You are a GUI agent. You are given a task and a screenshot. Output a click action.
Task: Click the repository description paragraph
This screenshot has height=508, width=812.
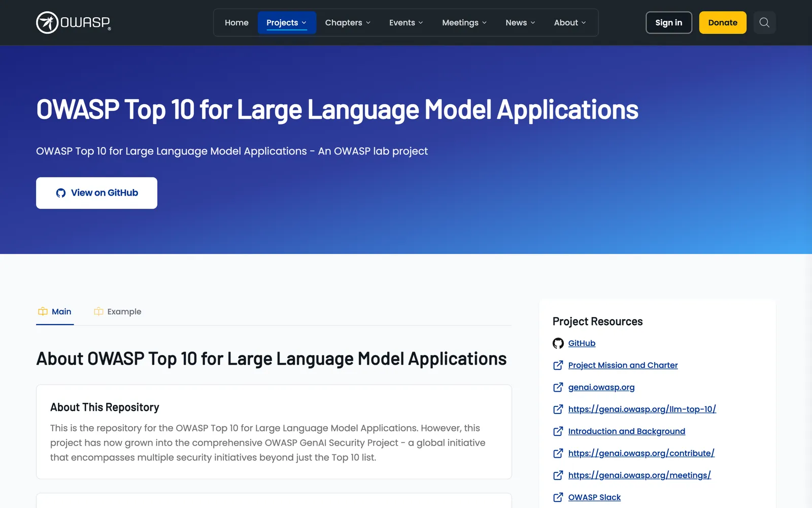[268, 443]
